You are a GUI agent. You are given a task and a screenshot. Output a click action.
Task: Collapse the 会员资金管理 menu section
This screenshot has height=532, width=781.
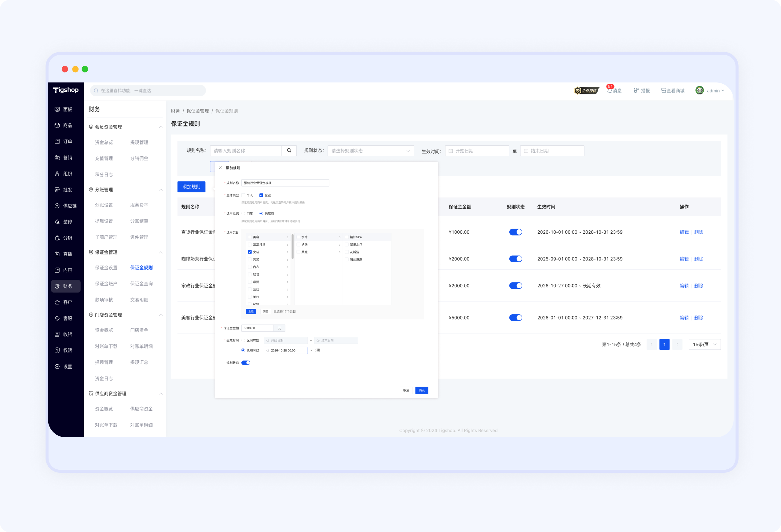161,127
